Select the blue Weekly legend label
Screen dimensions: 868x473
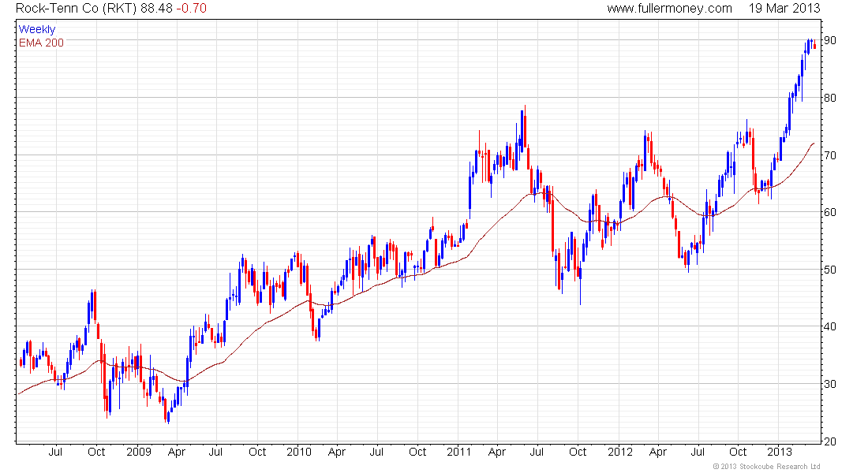[37, 29]
